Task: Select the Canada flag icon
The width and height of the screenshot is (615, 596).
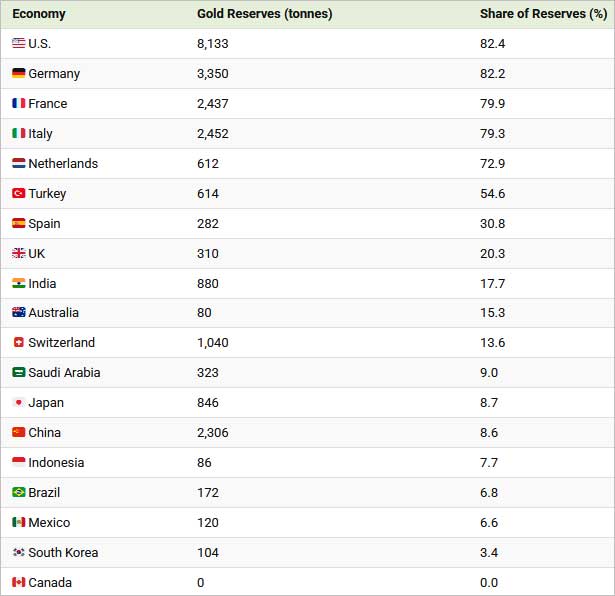Action: point(18,582)
